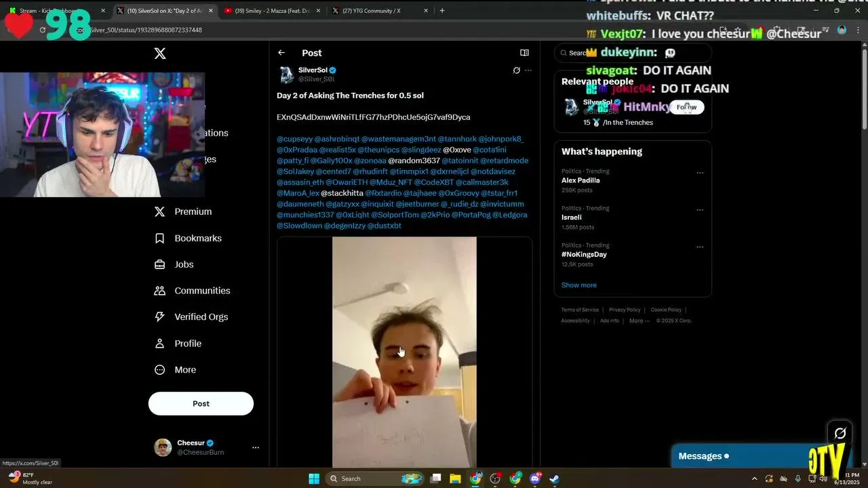
Task: Click the Cheesur account avatar
Action: [x=163, y=447]
